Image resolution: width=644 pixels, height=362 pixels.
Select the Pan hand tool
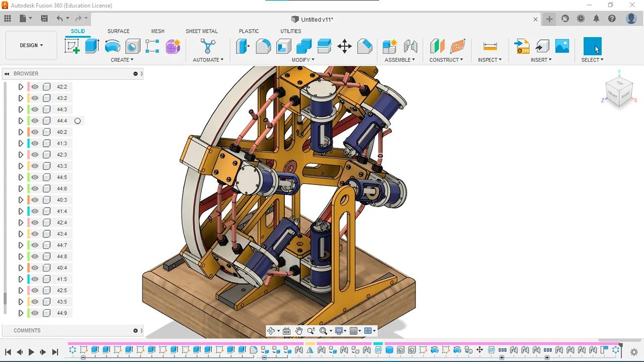[299, 331]
